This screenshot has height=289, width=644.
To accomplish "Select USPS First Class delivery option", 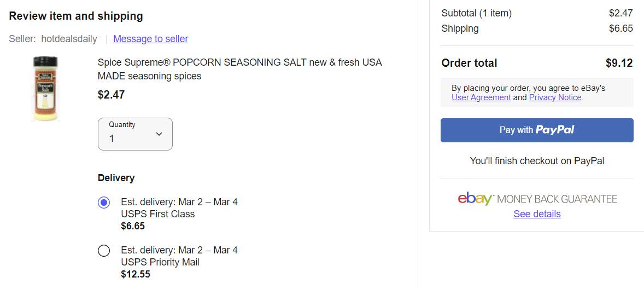I will click(104, 203).
